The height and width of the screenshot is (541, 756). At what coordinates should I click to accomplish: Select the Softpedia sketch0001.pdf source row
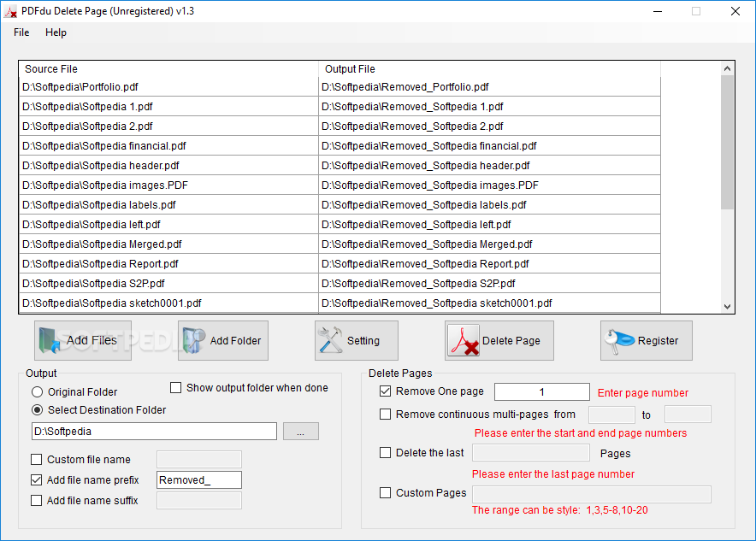pyautogui.click(x=168, y=303)
